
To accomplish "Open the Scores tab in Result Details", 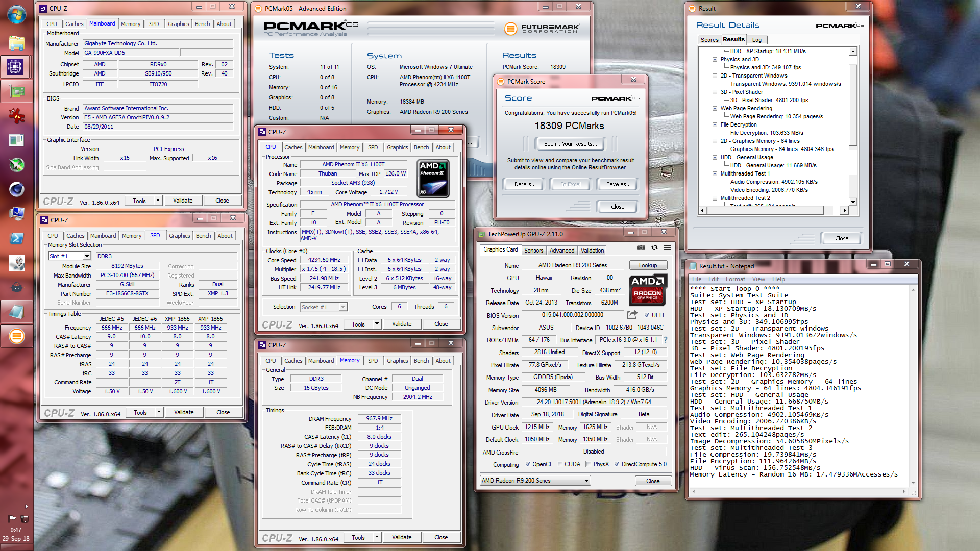I will (709, 40).
